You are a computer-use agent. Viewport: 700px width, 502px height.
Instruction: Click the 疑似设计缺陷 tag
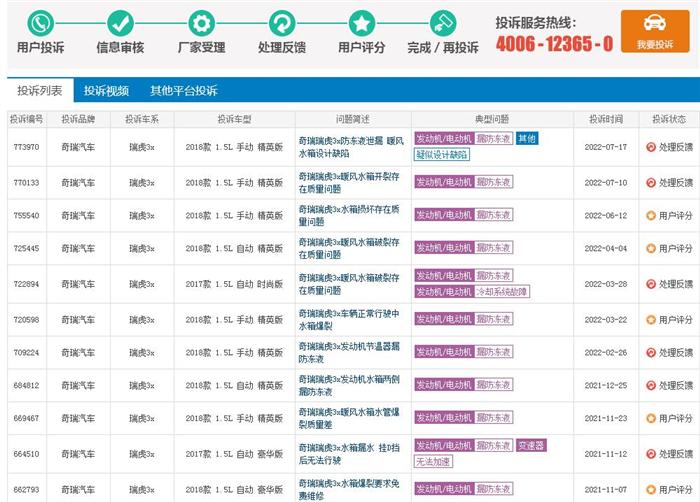pyautogui.click(x=442, y=155)
